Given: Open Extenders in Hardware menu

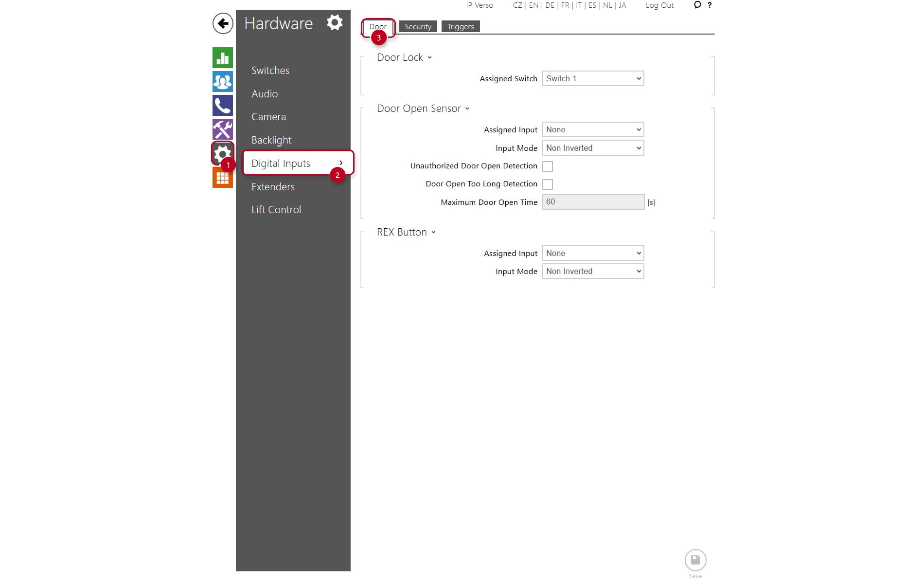Looking at the screenshot, I should pos(273,187).
